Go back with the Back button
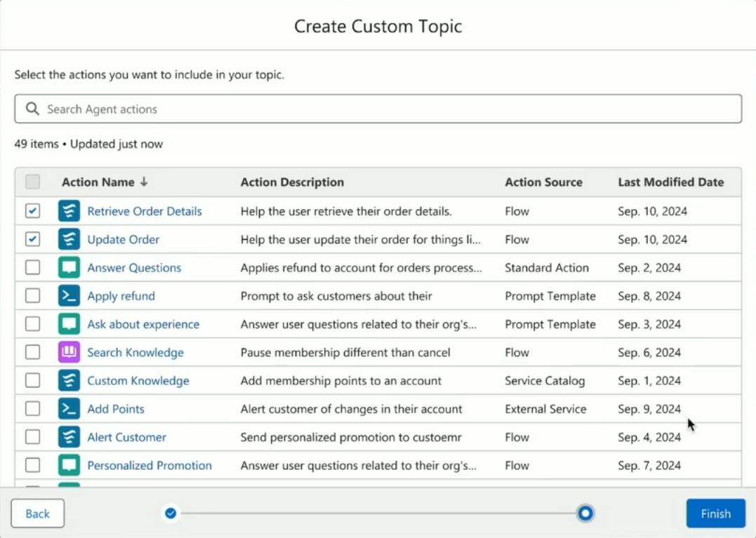The width and height of the screenshot is (756, 538). [38, 513]
